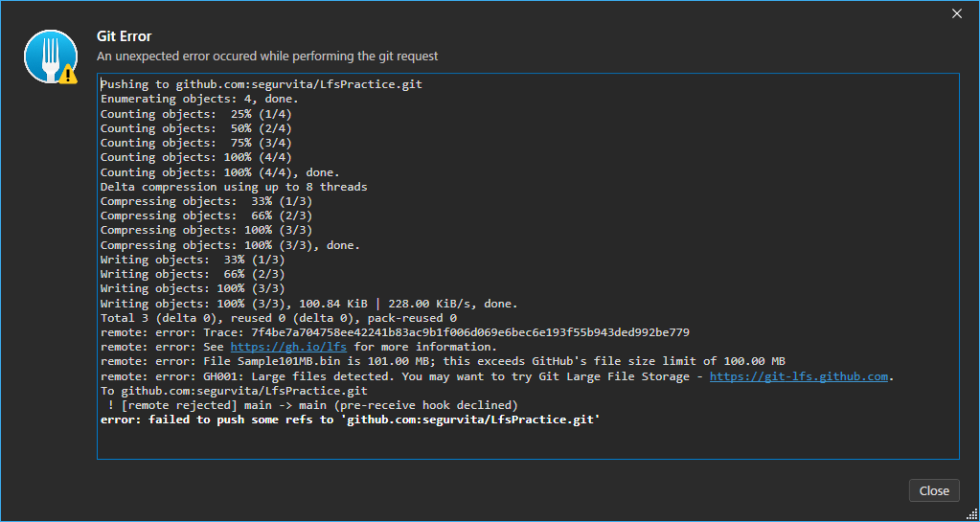Screen dimensions: 980x522
Task: Click the "Git Error" heading
Action: pyautogui.click(x=125, y=36)
